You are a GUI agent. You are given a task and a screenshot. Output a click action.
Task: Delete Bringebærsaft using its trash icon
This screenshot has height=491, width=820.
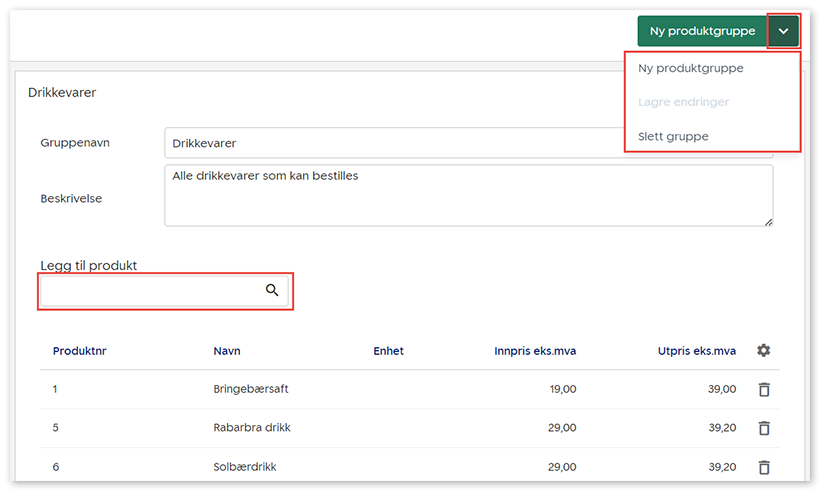click(764, 389)
